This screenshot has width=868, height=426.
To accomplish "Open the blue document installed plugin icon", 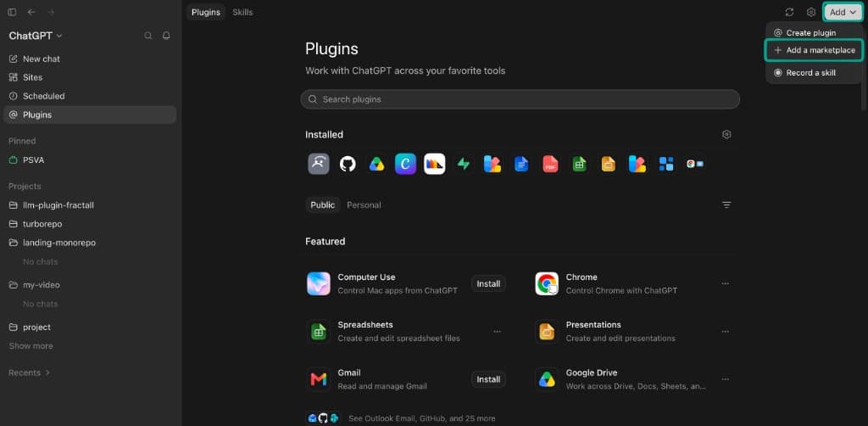I will [x=521, y=164].
